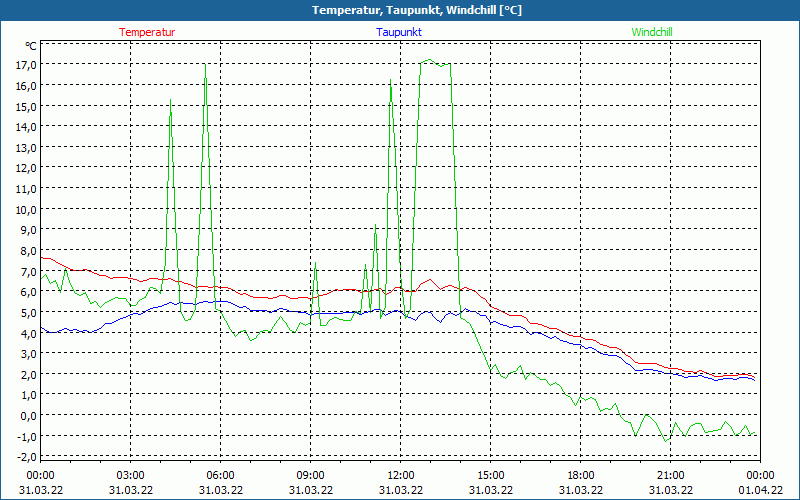Viewport: 800px width, 500px height.
Task: Click the 6,0 y-axis value
Action: click(29, 292)
